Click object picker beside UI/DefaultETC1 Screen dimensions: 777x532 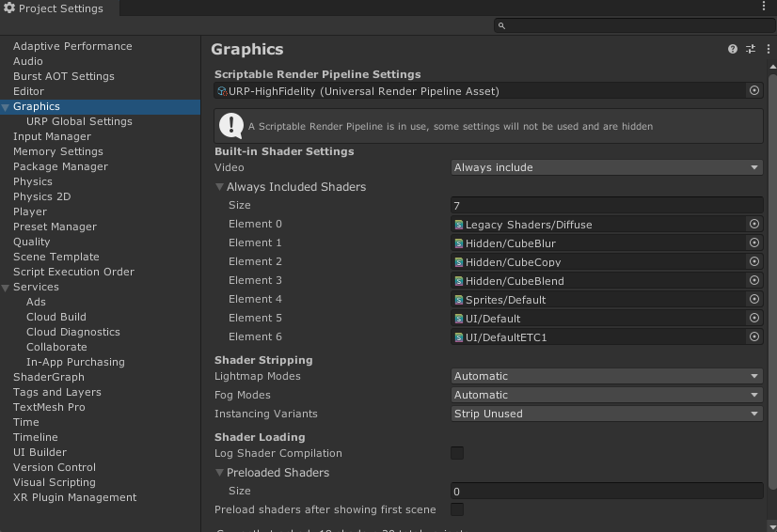[x=753, y=337]
